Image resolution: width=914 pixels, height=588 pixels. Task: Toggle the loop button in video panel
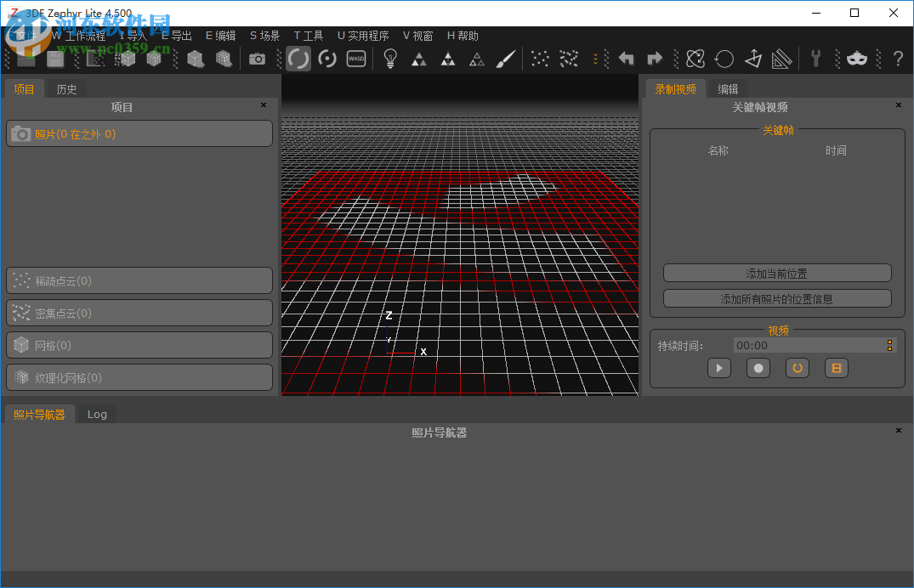click(798, 368)
